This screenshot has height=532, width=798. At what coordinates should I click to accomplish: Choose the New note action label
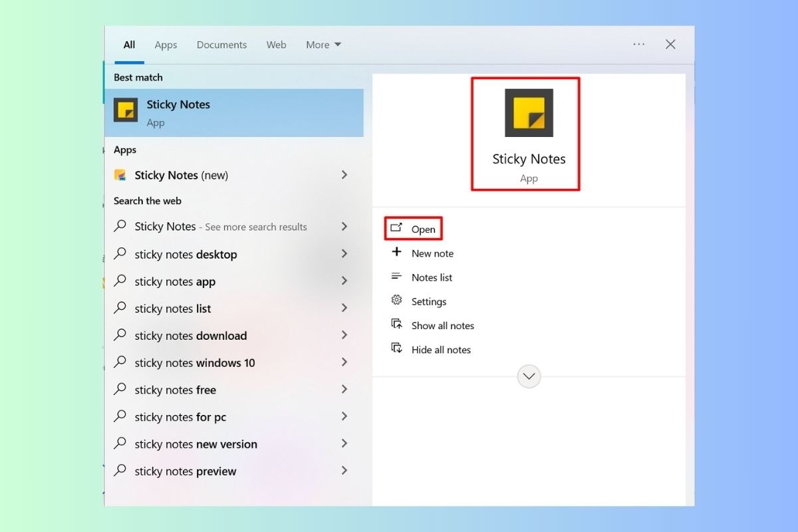(432, 253)
